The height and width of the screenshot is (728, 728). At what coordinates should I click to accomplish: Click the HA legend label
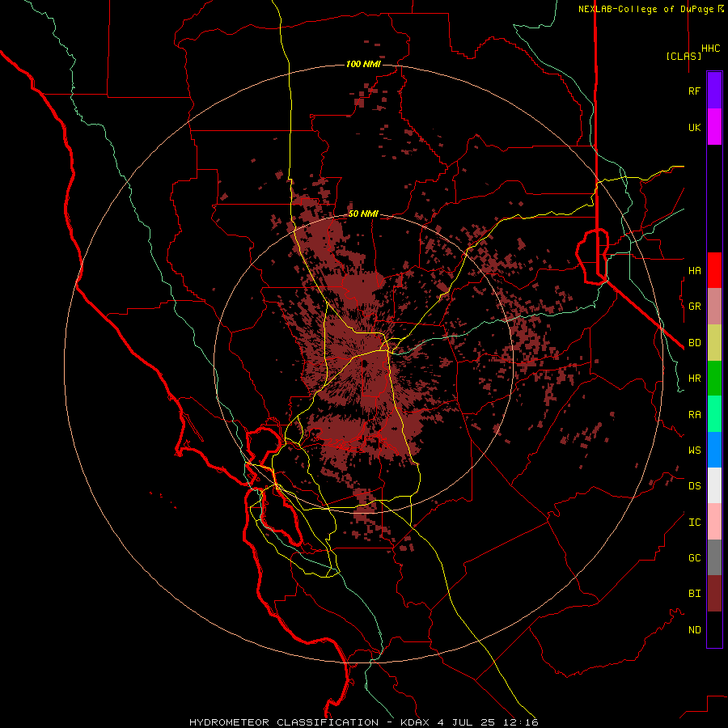pyautogui.click(x=694, y=271)
